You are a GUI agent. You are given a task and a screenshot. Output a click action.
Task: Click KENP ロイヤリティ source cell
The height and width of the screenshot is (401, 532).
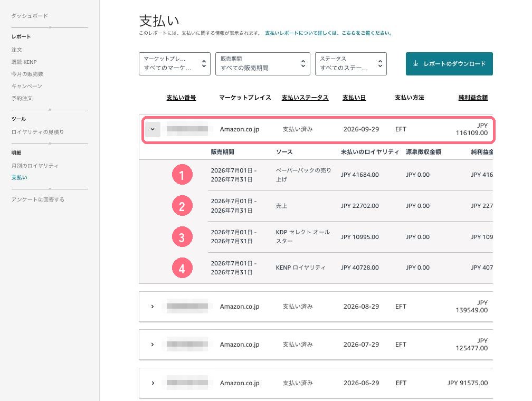(x=301, y=268)
